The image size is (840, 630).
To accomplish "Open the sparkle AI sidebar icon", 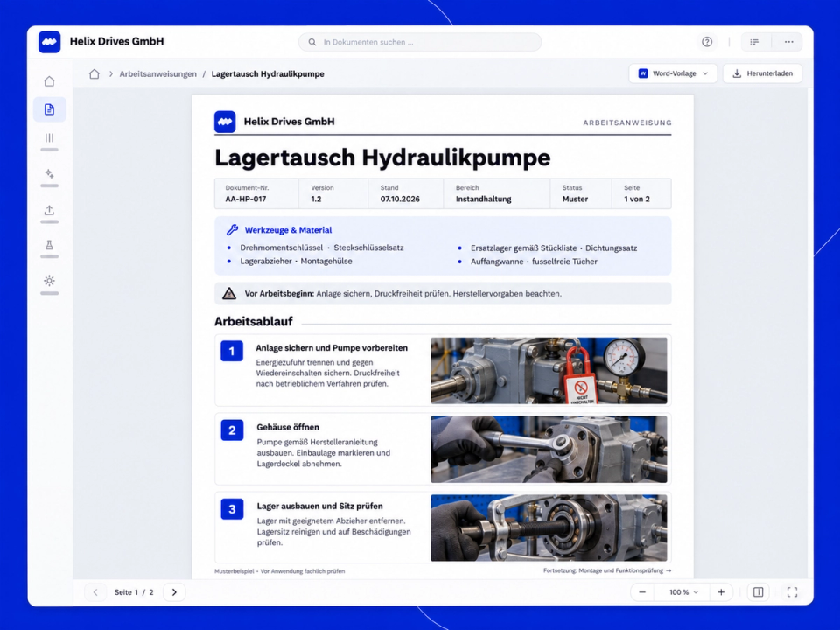I will [49, 173].
